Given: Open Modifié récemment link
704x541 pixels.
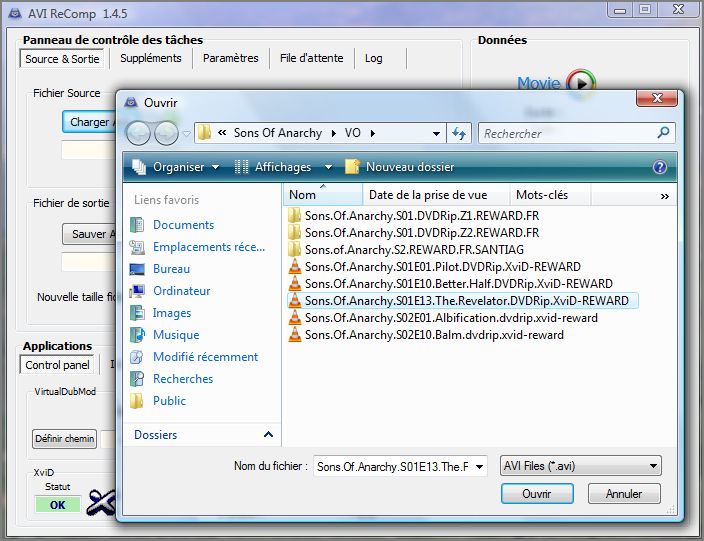Looking at the screenshot, I should click(x=205, y=357).
